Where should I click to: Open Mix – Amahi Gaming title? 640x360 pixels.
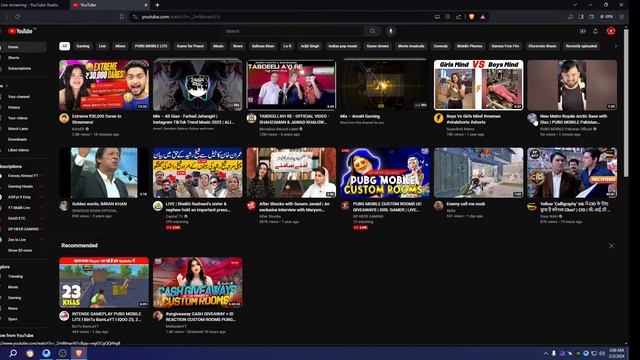point(360,116)
